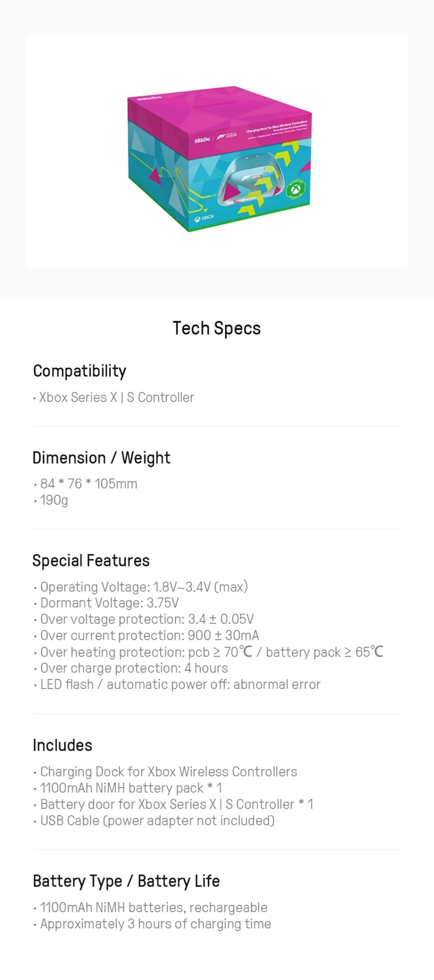This screenshot has width=434, height=980.
Task: Click the Compatibility section heading
Action: point(79,371)
